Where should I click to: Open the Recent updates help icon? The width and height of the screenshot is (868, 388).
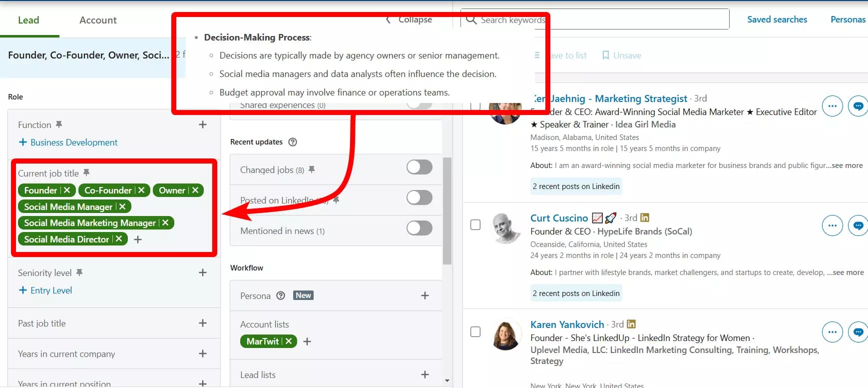pyautogui.click(x=293, y=142)
